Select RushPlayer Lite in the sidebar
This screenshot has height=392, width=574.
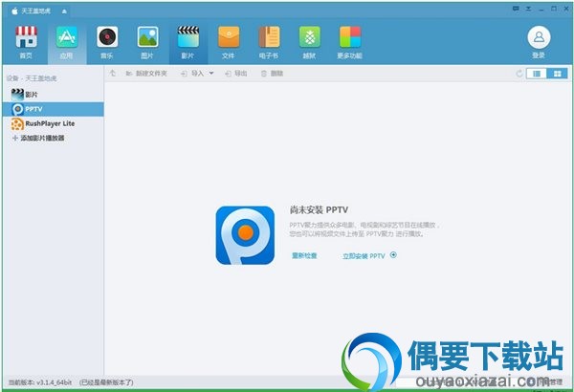click(53, 123)
